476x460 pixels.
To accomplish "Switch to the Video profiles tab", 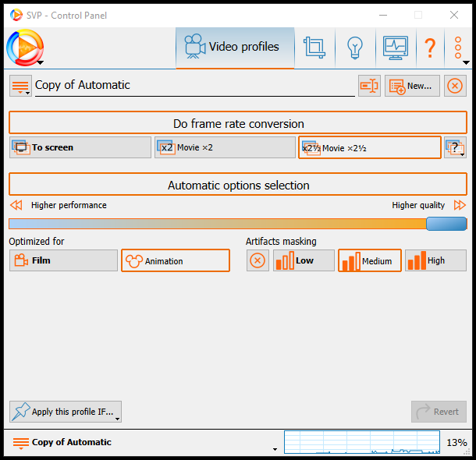I will [x=235, y=48].
